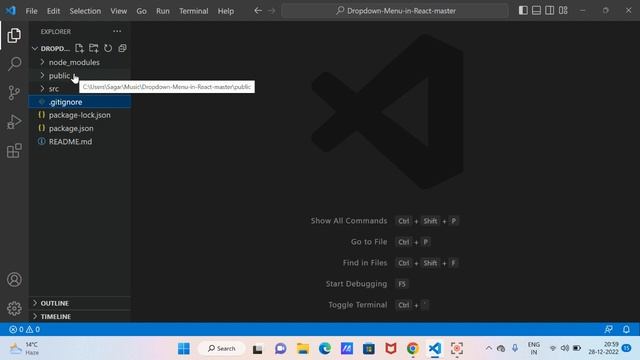Screen dimensions: 640x360
Task: Go back in editor navigation history
Action: pos(258,11)
